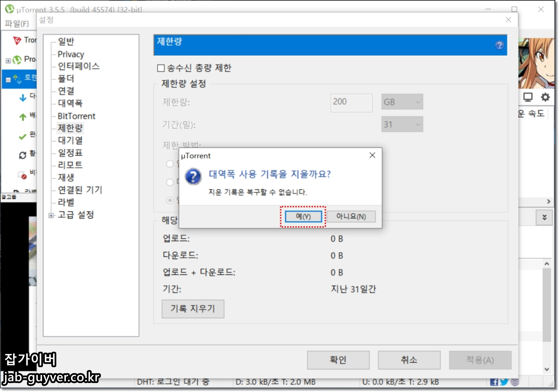
Task: Click the 취소 button in settings
Action: click(409, 360)
